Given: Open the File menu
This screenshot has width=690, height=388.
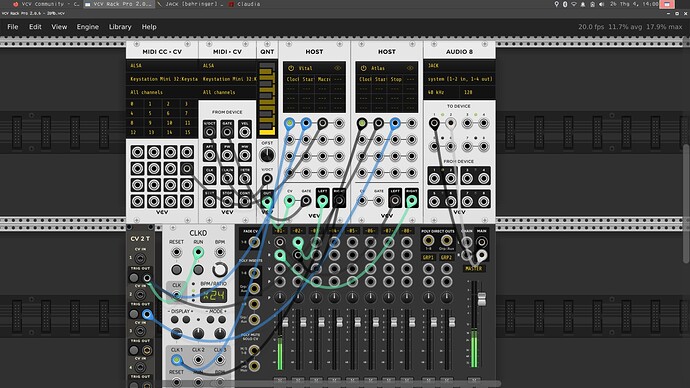Looking at the screenshot, I should tap(13, 27).
